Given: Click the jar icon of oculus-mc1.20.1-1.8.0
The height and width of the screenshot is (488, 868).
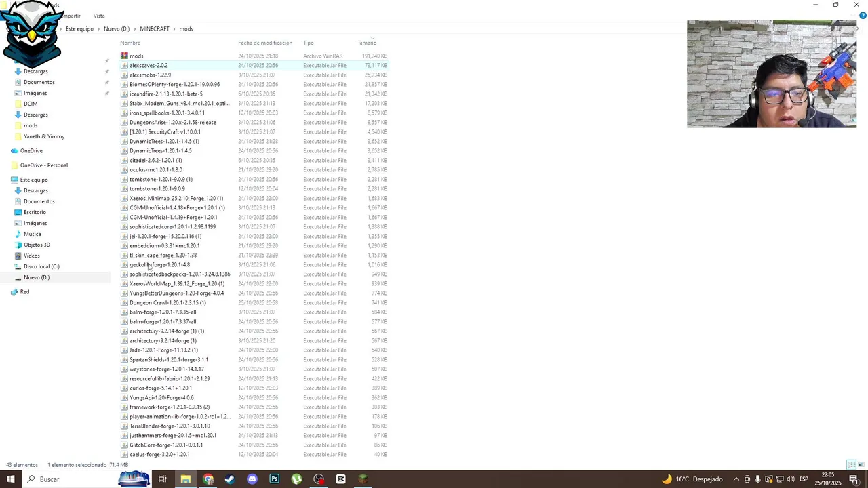Looking at the screenshot, I should coord(124,169).
